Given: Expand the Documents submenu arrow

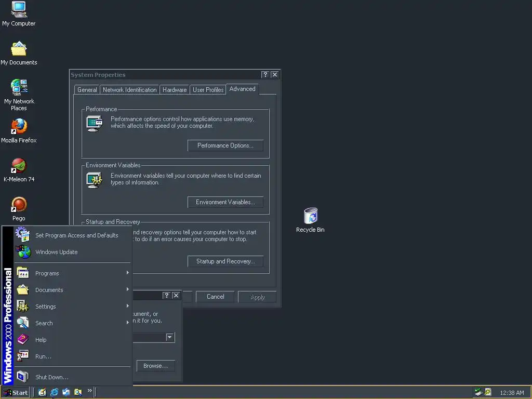Looking at the screenshot, I should pyautogui.click(x=128, y=289).
